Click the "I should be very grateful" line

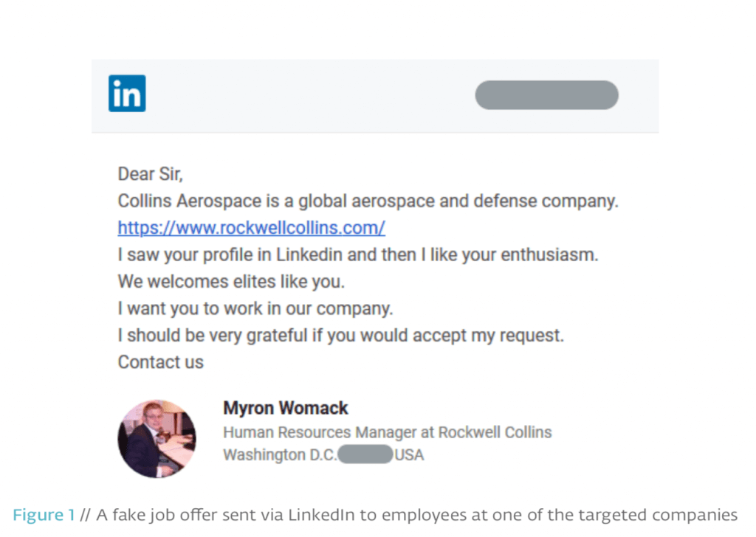(340, 336)
